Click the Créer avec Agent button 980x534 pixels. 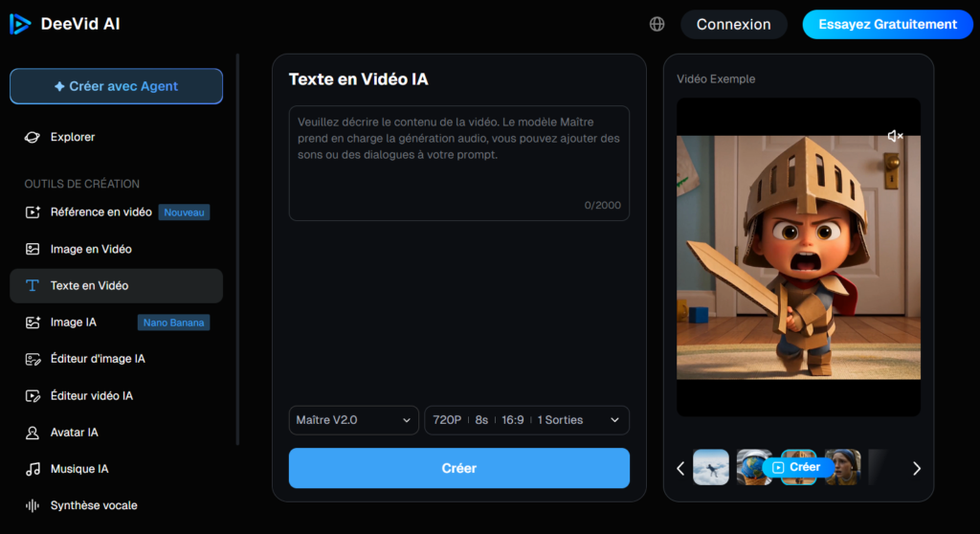116,86
